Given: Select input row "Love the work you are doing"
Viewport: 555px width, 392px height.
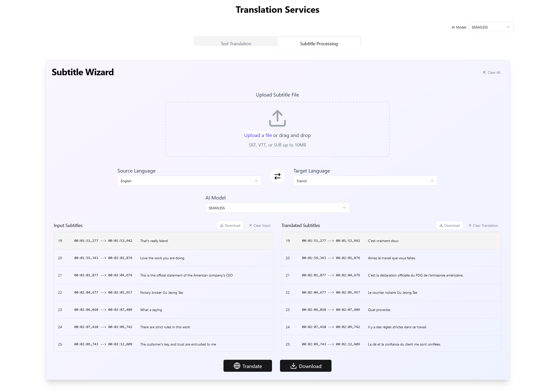Looking at the screenshot, I should point(163,258).
